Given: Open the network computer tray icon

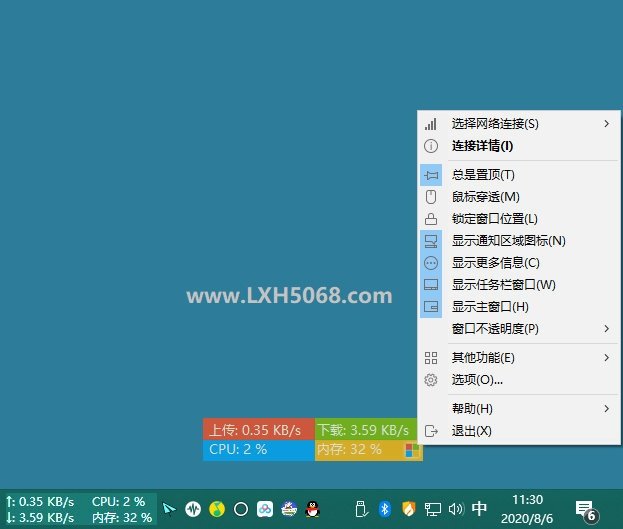Looking at the screenshot, I should 433,509.
